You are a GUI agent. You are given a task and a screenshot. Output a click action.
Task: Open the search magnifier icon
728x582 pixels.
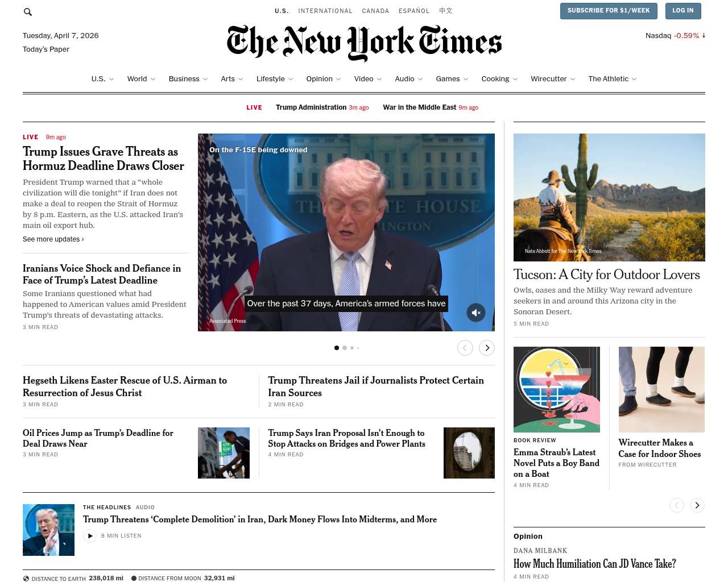point(28,11)
